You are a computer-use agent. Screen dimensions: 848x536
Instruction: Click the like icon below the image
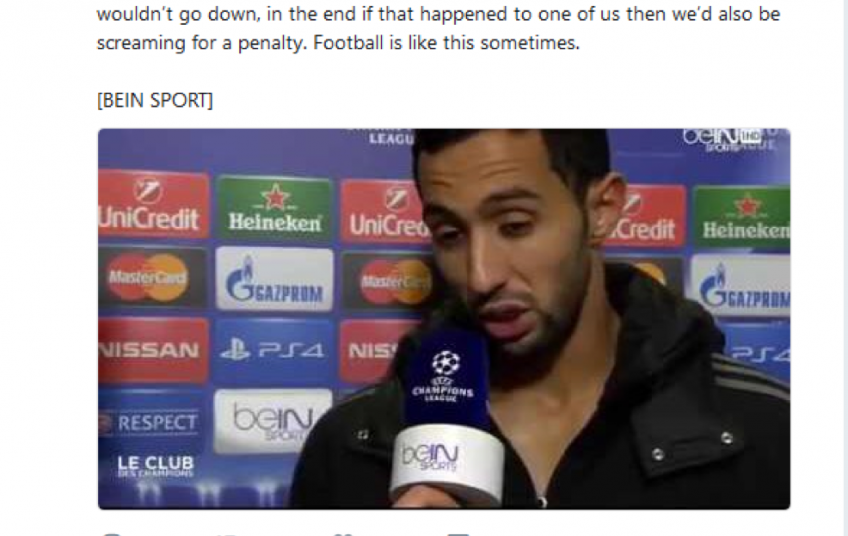point(344,534)
